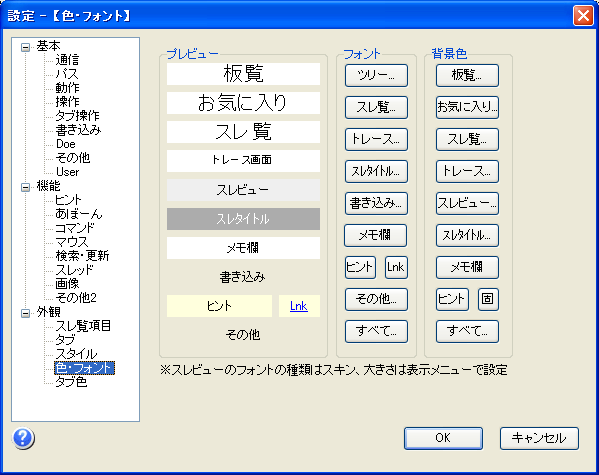Click the gray スレタイトル preview swatch

click(243, 219)
